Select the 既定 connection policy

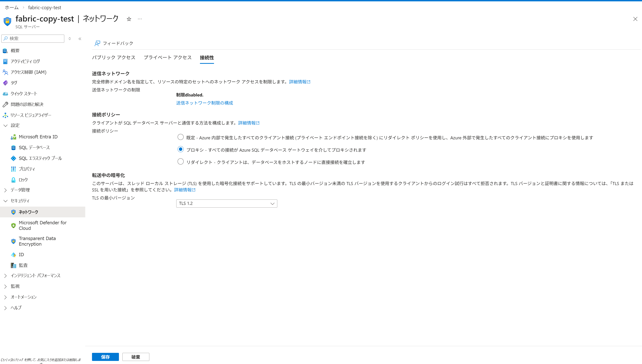point(181,137)
